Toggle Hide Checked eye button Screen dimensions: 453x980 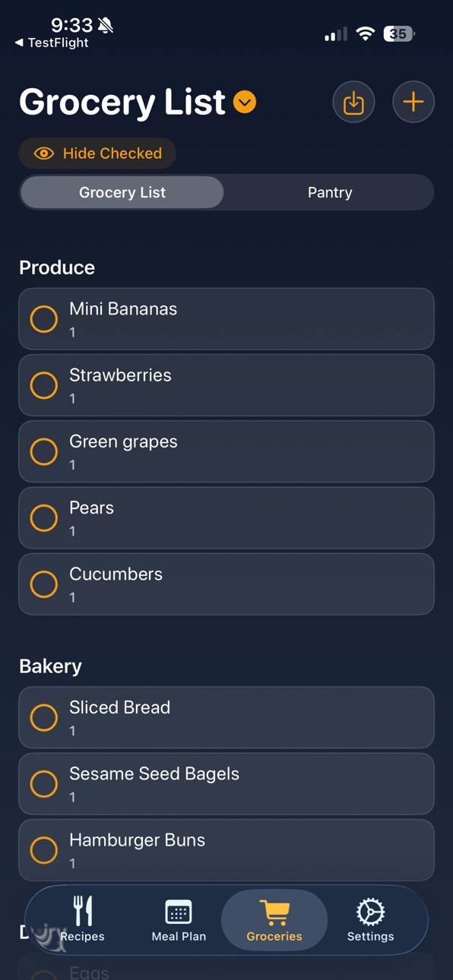pos(97,153)
